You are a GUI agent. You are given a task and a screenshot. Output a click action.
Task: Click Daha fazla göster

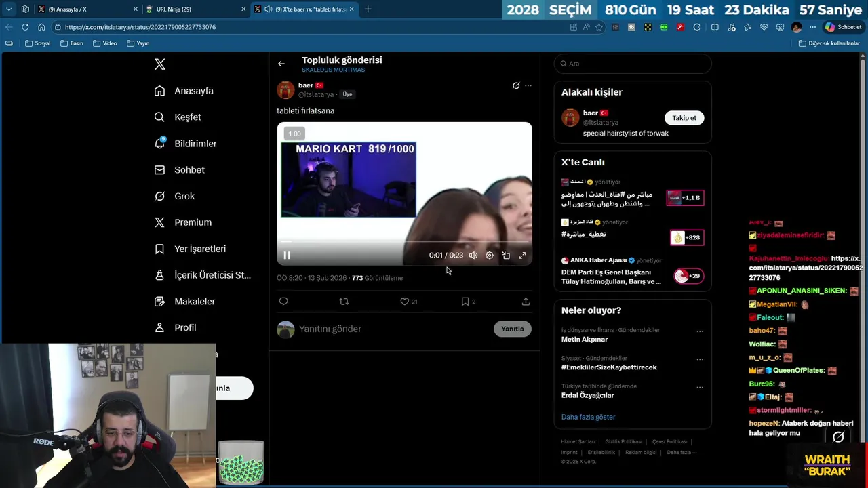pos(588,417)
